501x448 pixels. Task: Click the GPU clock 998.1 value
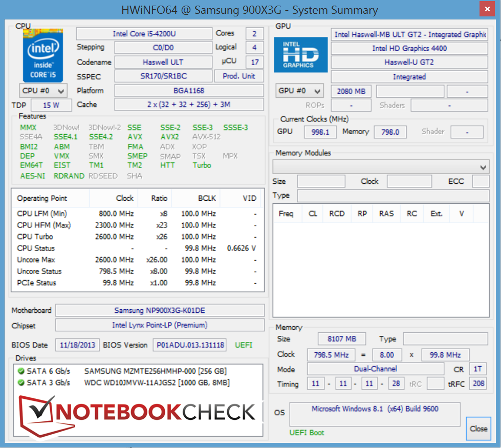click(x=320, y=132)
